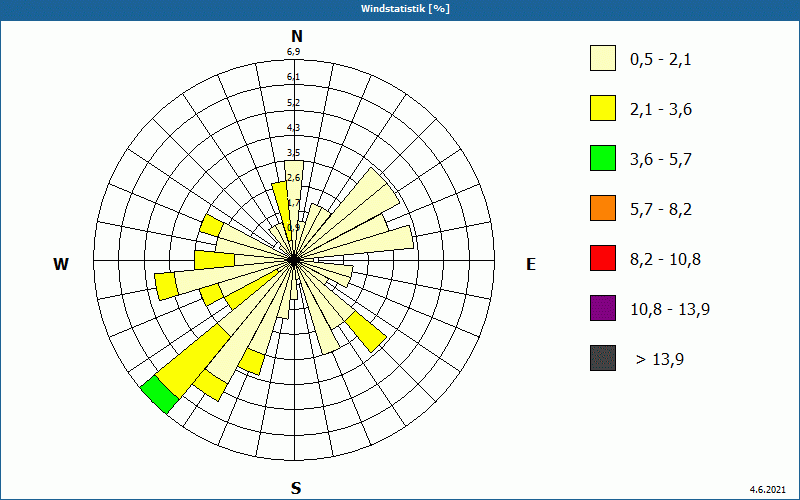This screenshot has width=800, height=500.
Task: Click the 5,2 radial axis value
Action: point(293,103)
